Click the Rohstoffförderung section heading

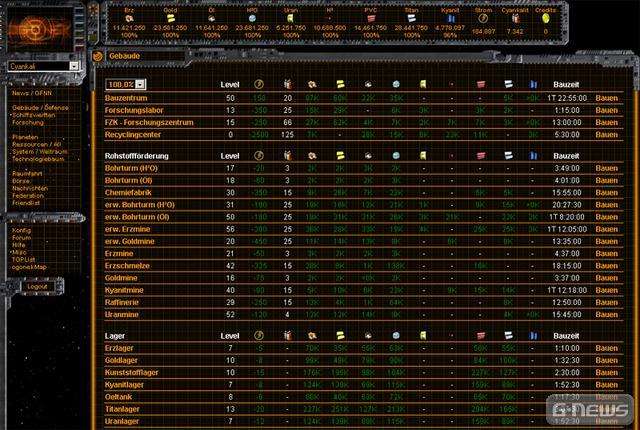coord(137,156)
